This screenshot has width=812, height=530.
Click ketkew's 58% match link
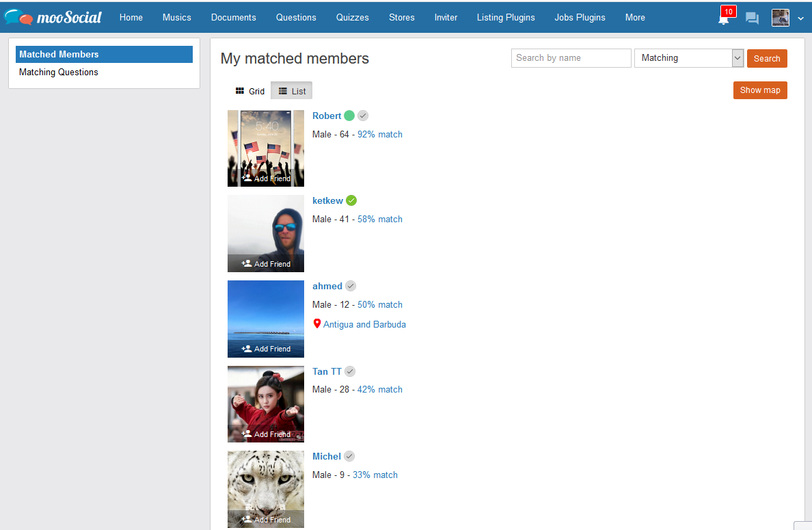[x=379, y=219]
